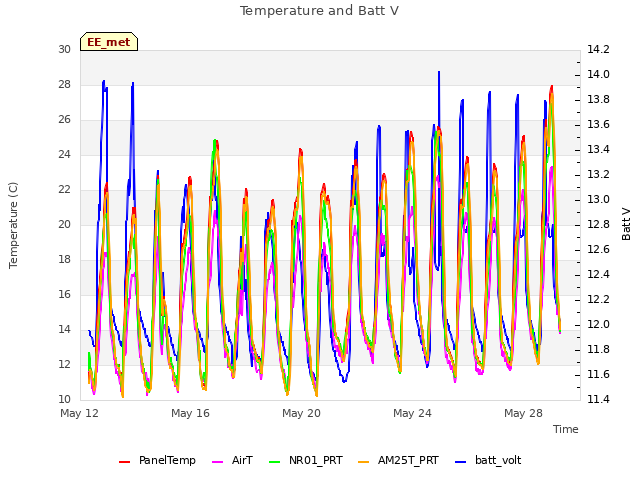Viewport: 640px width, 480px height.
Task: Click the May 16 date tick label
Action: click(x=190, y=413)
